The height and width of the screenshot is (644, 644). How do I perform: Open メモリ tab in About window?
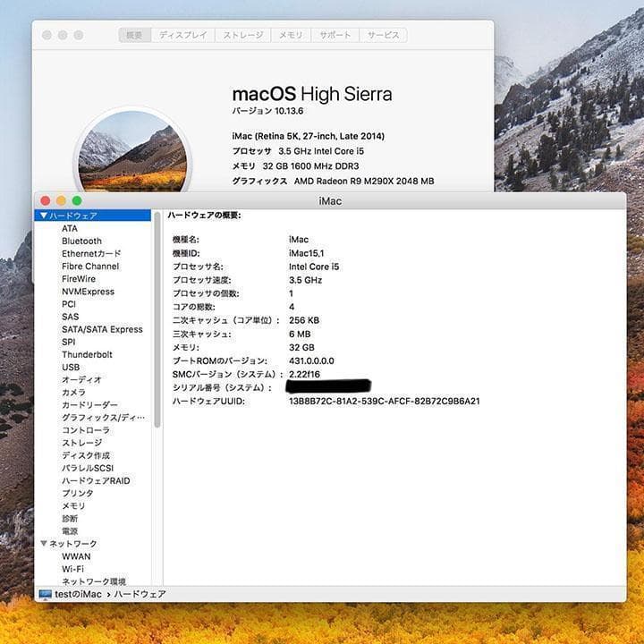291,35
